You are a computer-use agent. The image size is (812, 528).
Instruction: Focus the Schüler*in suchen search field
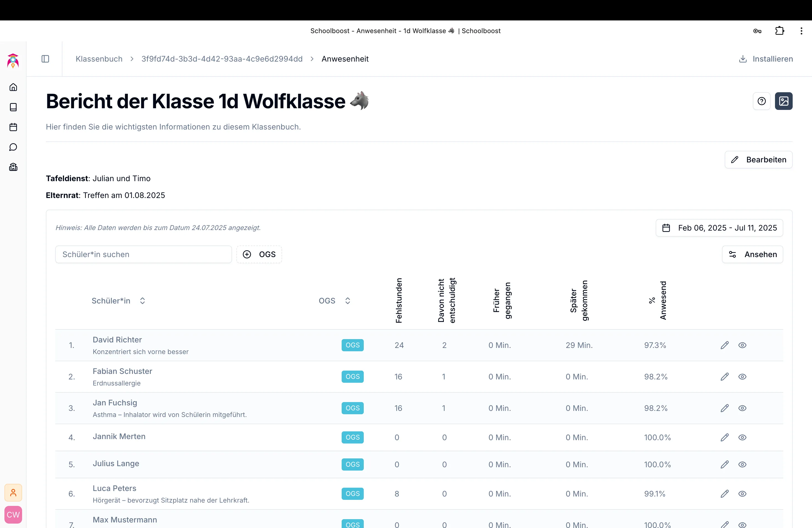tap(143, 254)
